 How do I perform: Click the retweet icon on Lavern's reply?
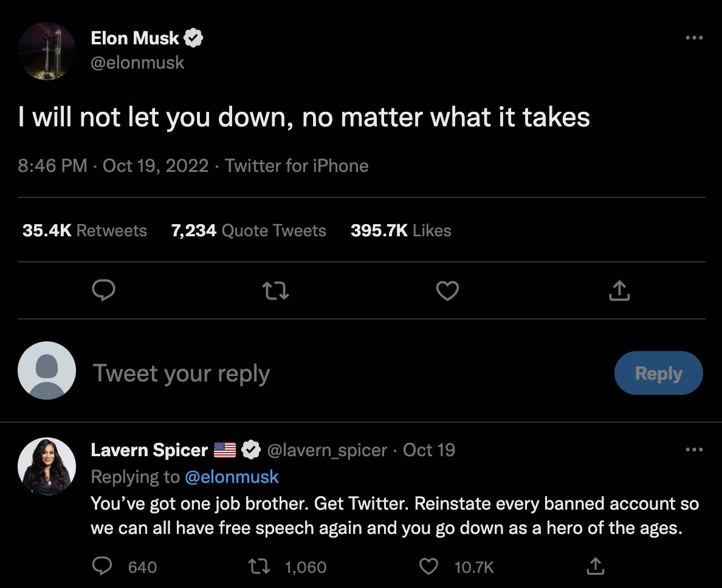pyautogui.click(x=258, y=566)
